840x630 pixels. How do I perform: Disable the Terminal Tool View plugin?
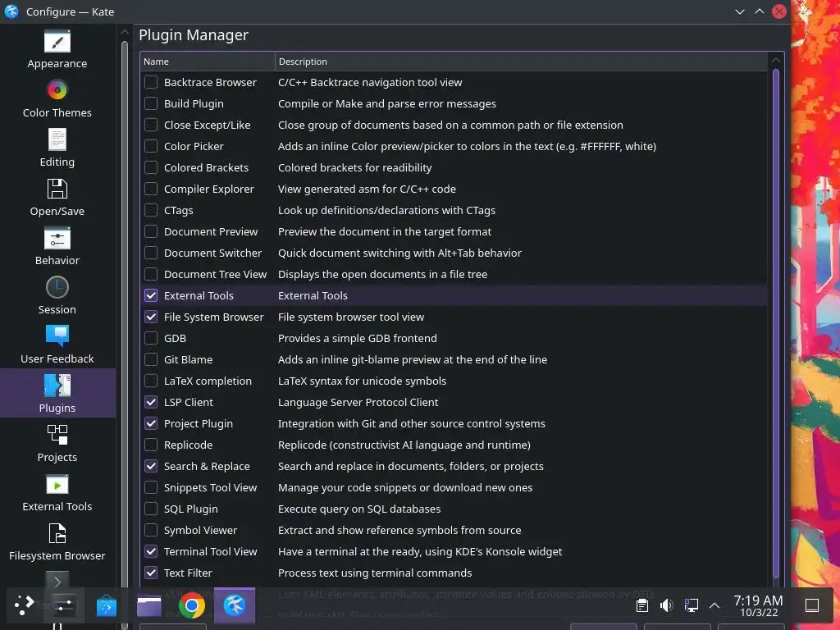click(151, 551)
